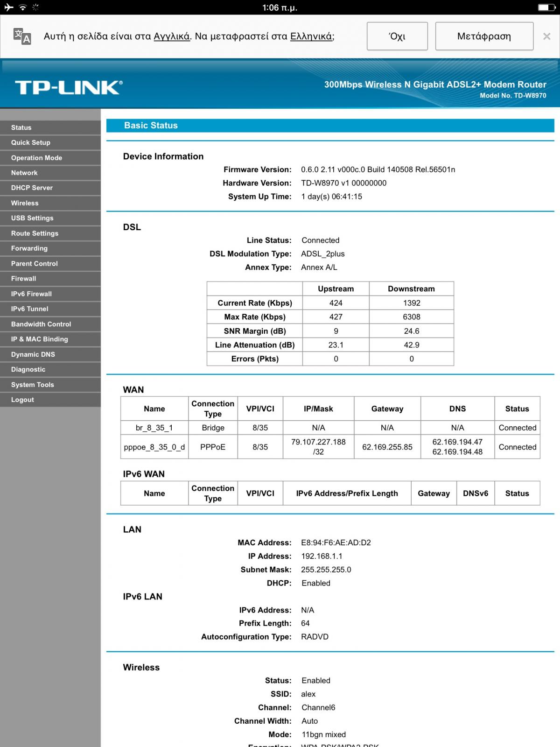Click the Basic Status header bar
Screen dimensions: 560x747
click(x=330, y=126)
